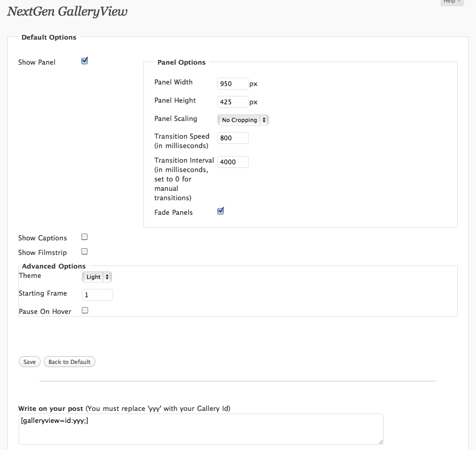Focus the Panel Width input field

pyautogui.click(x=233, y=84)
